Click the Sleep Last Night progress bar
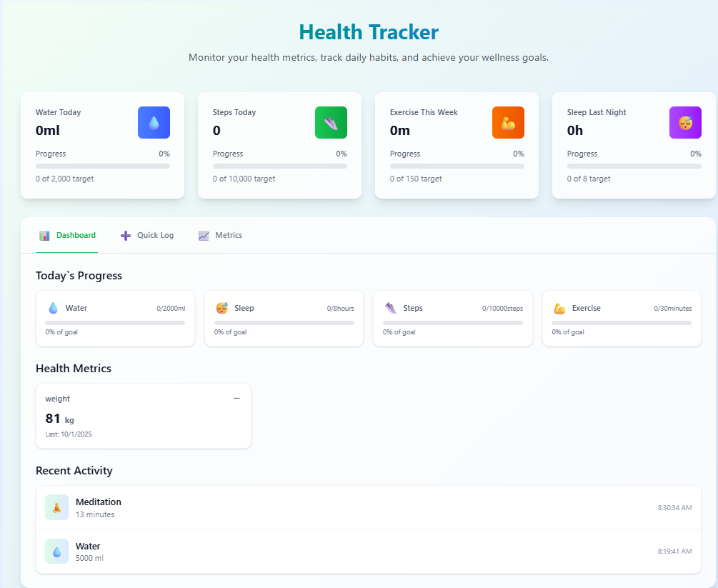This screenshot has height=588, width=718. (634, 166)
